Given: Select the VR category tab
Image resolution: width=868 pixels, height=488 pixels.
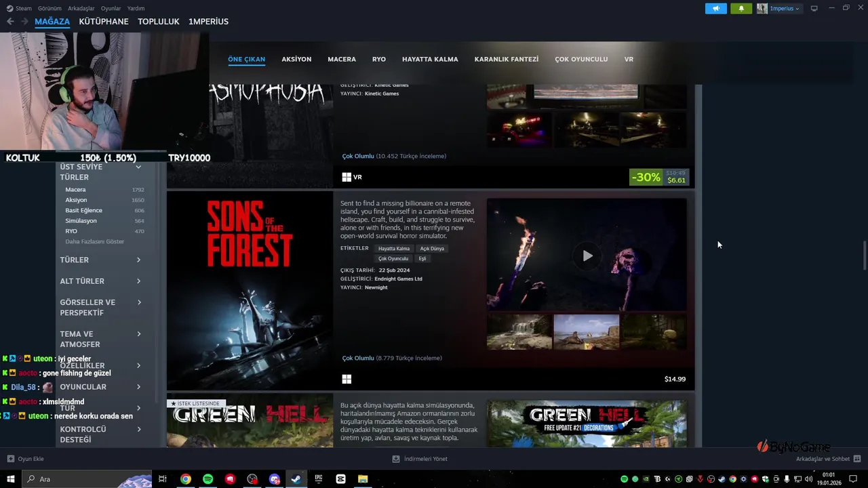Looking at the screenshot, I should [629, 59].
